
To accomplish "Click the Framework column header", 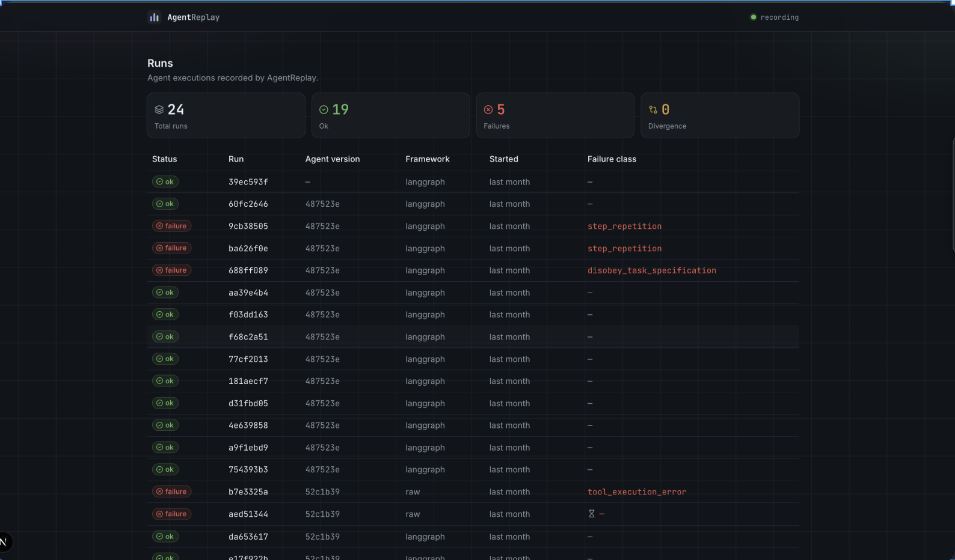I will (x=428, y=159).
